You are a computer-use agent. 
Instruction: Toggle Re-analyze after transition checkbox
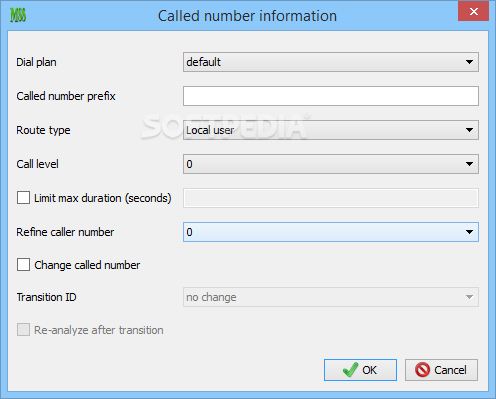click(x=23, y=330)
